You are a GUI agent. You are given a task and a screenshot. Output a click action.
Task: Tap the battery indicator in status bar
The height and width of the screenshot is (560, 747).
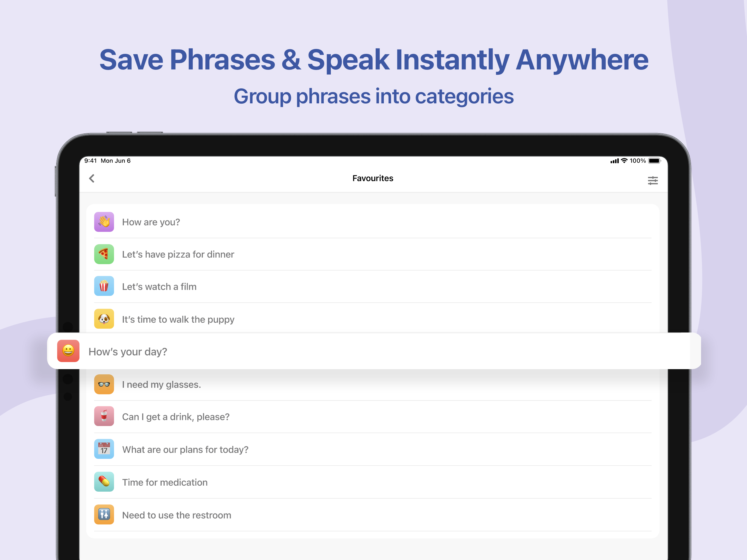coord(655,161)
